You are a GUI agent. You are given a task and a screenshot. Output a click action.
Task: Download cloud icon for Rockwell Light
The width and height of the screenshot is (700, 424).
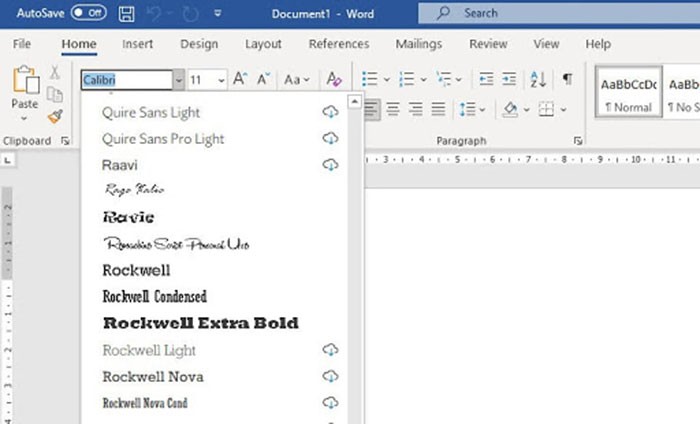click(x=330, y=350)
